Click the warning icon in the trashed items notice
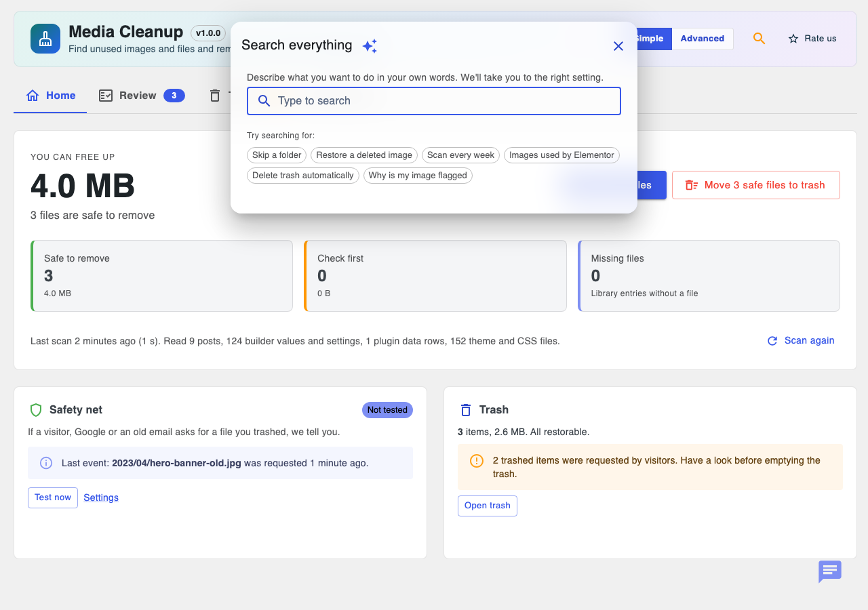 pyautogui.click(x=477, y=461)
